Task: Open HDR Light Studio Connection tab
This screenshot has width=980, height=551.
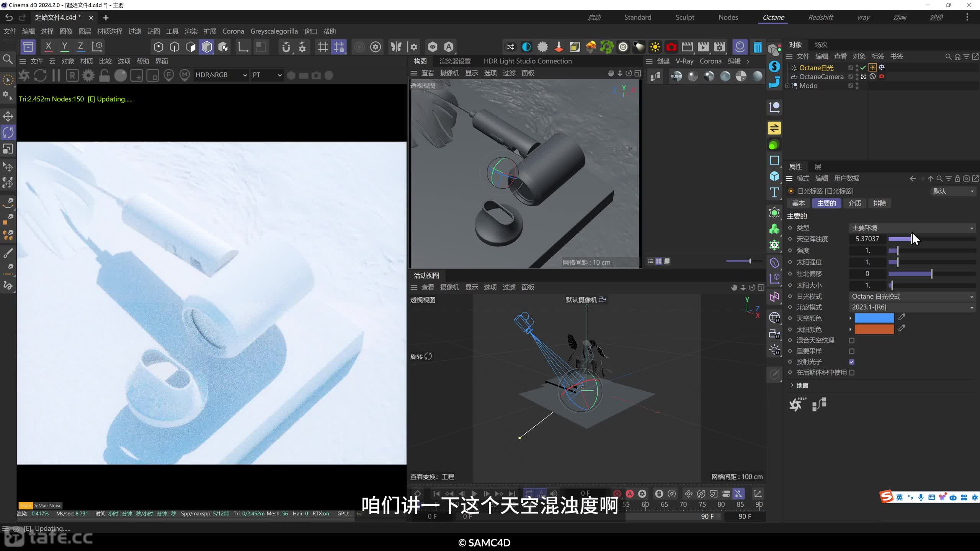Action: (x=528, y=61)
